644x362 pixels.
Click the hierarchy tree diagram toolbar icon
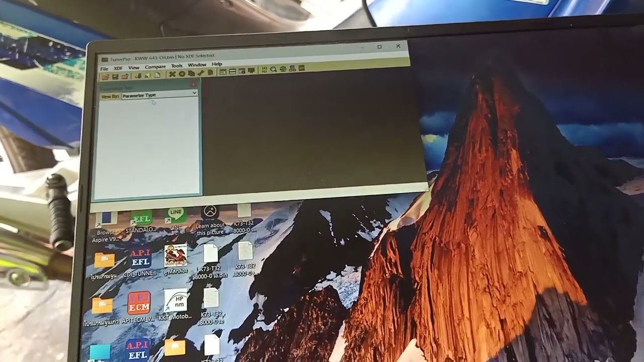tap(292, 68)
